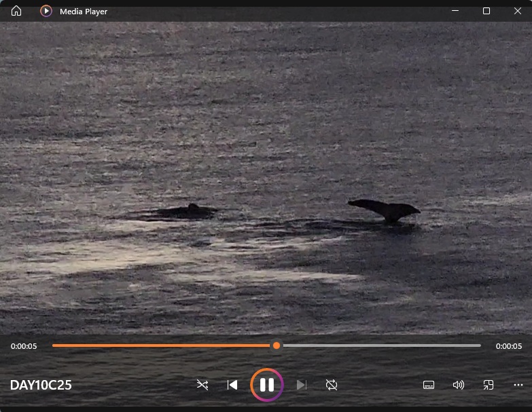Click the played orange part of timeline

pos(163,345)
